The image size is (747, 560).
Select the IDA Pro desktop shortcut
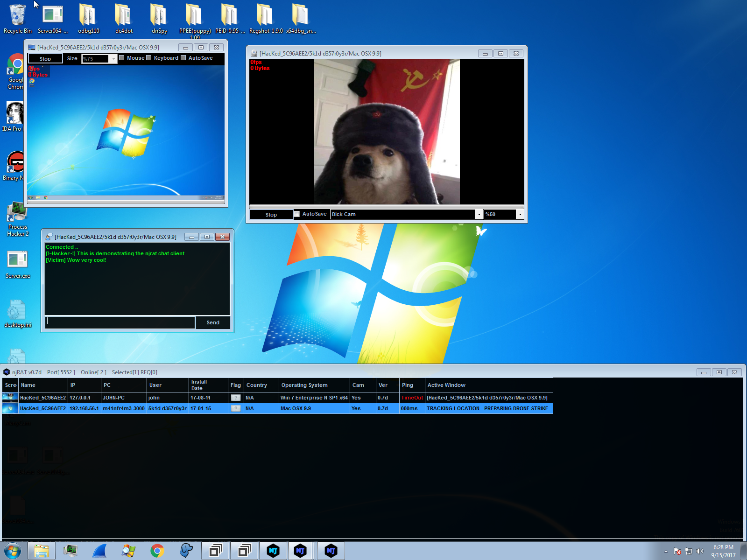(x=13, y=117)
